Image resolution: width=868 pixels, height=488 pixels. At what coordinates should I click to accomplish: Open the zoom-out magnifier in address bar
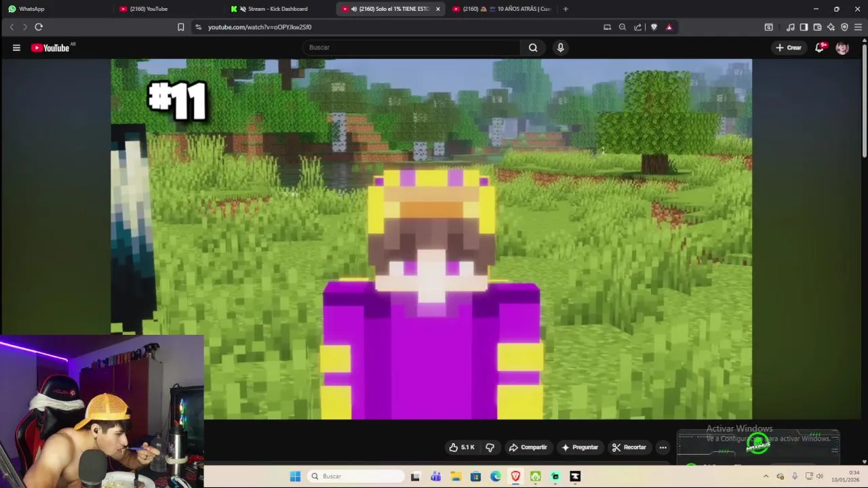(623, 27)
